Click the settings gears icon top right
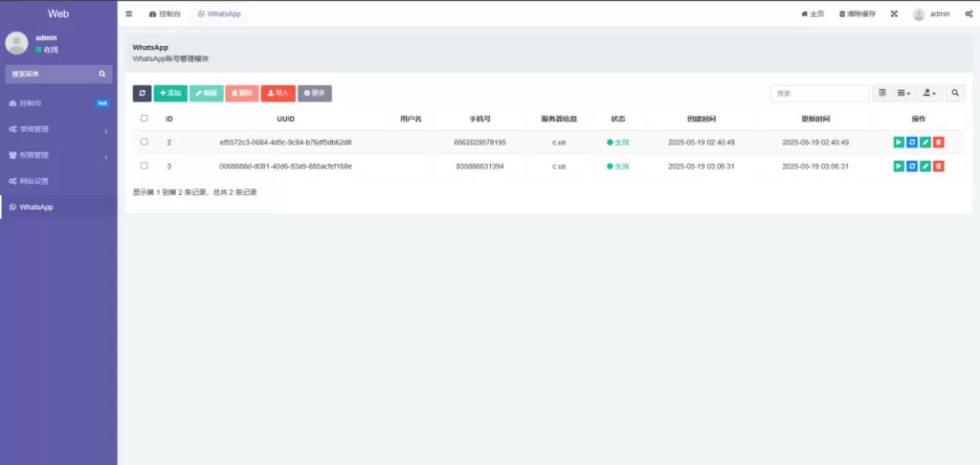980x465 pixels. click(x=969, y=13)
